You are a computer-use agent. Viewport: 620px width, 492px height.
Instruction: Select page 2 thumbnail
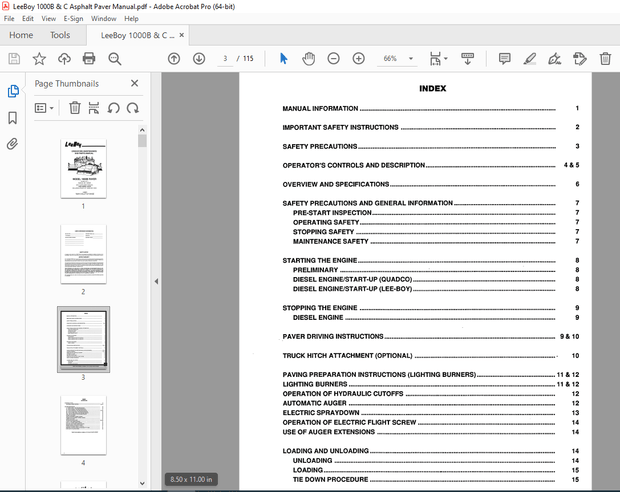pos(83,254)
